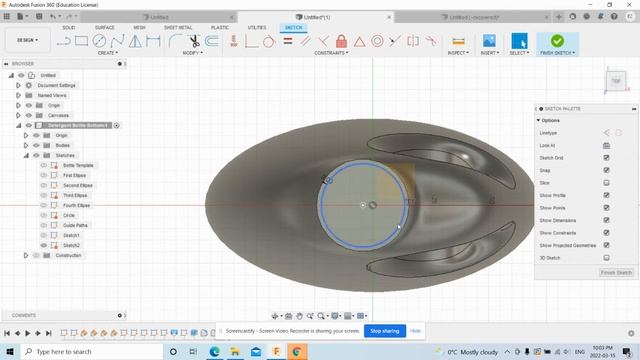Apply the Parallel constraint
640x360 pixels.
coord(305,41)
